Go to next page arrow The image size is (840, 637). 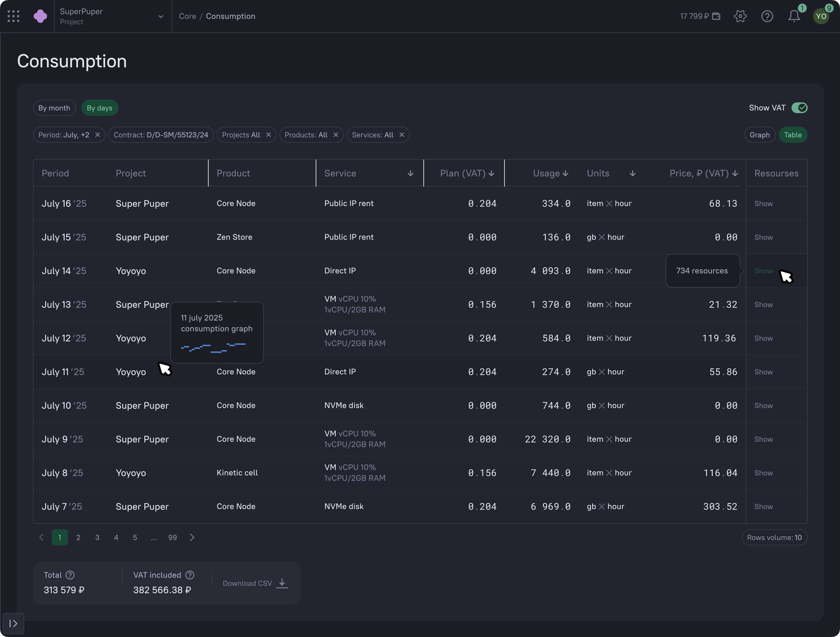tap(192, 537)
